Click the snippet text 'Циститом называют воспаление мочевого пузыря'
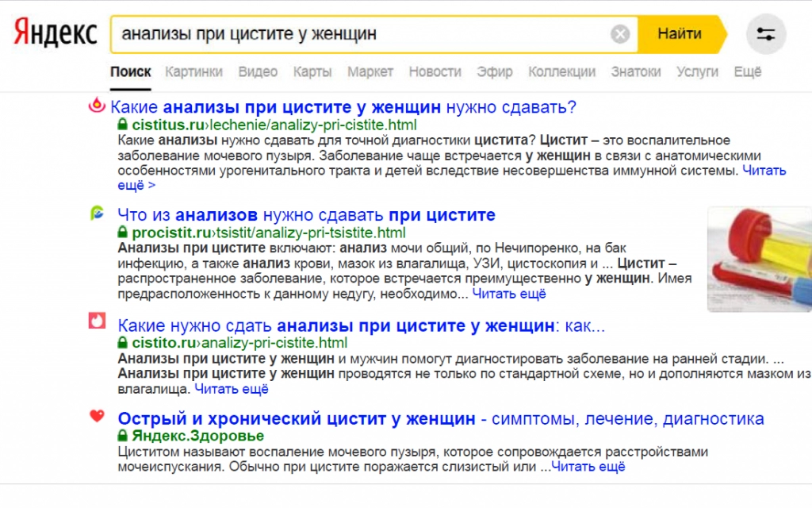Viewport: 812px width, 508px height. tap(412, 460)
